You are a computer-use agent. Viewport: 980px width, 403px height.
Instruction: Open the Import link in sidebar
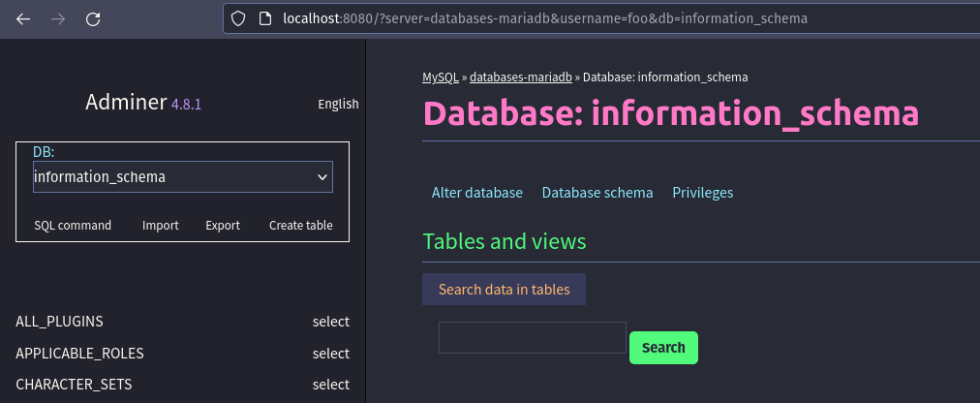[x=160, y=225]
